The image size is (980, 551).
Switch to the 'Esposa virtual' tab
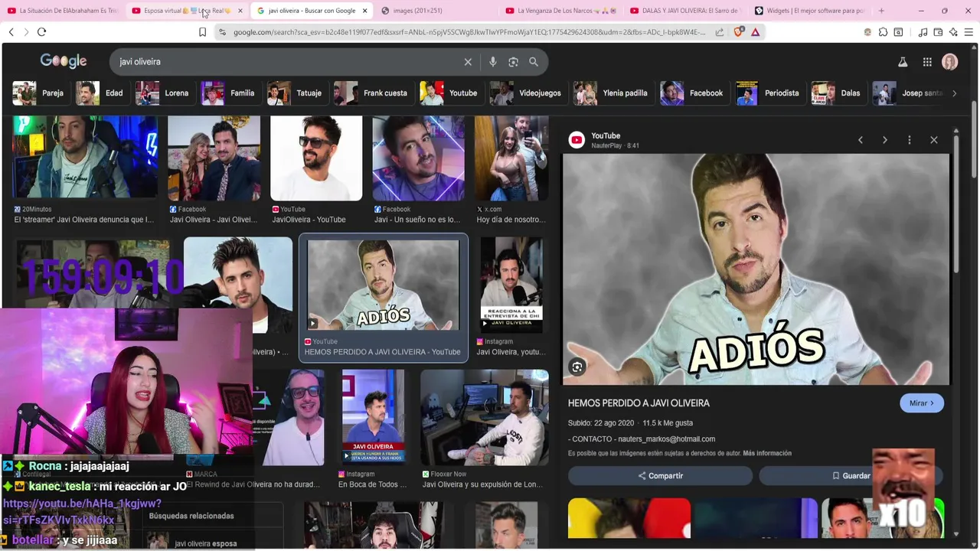click(188, 11)
